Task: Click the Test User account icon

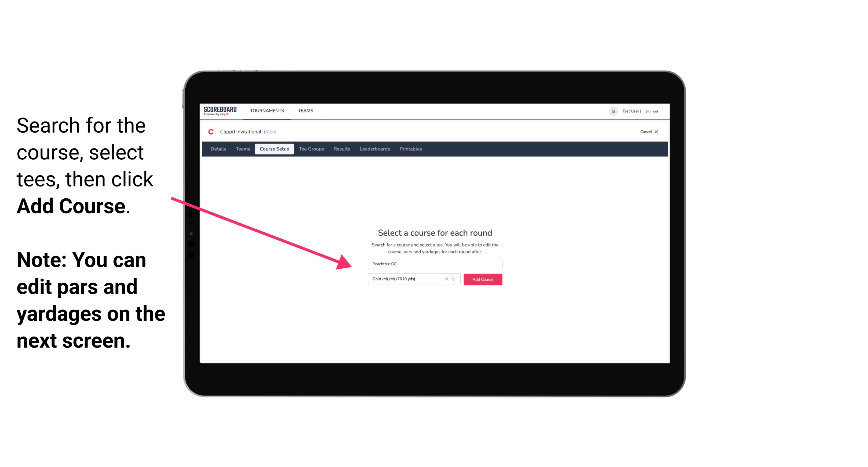Action: coord(611,111)
